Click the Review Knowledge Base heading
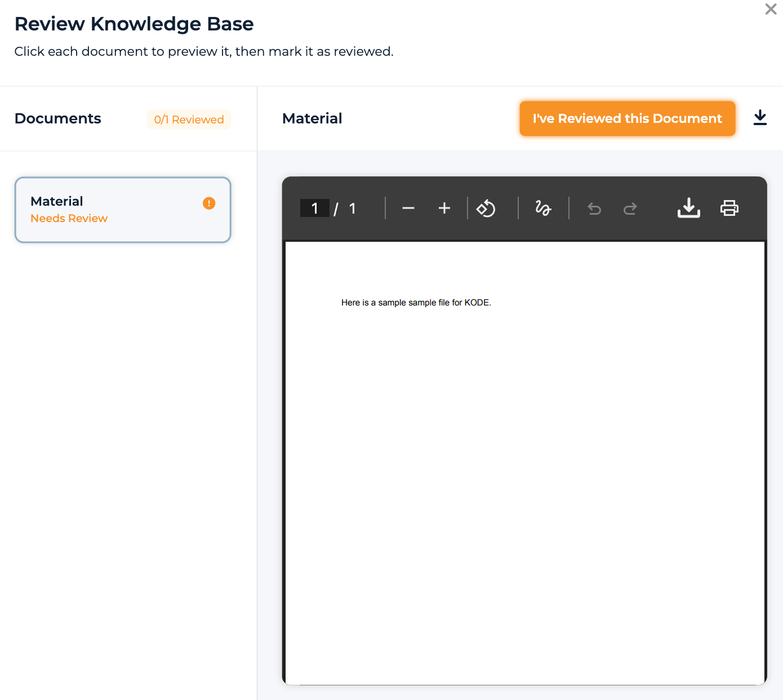 134,24
